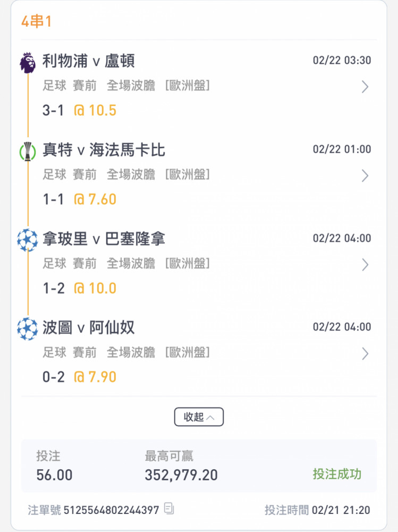Click the 3-1 @ 10.5 selection odds
398x532 pixels.
click(x=79, y=110)
